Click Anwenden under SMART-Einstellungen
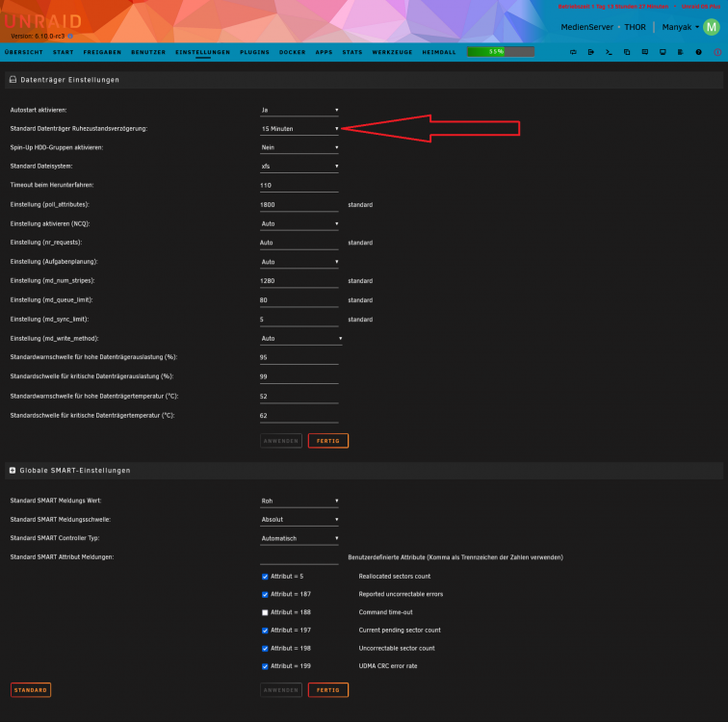Image resolution: width=728 pixels, height=722 pixels. coord(281,690)
